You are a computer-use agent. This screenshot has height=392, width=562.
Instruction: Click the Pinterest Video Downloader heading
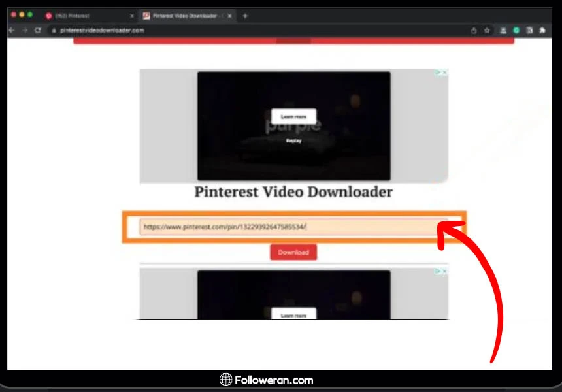(293, 192)
